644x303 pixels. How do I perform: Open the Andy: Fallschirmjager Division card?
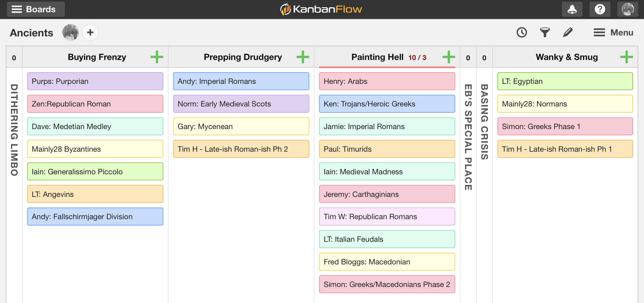coord(95,217)
